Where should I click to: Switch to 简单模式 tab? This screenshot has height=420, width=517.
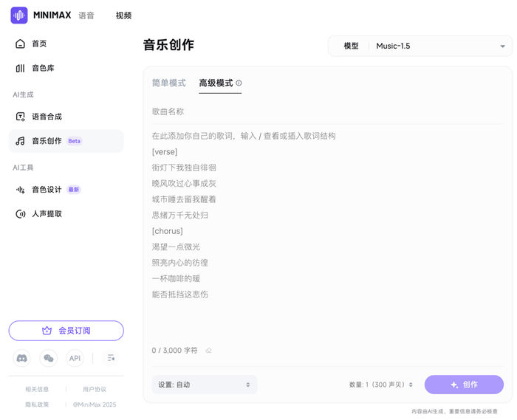[x=169, y=83]
